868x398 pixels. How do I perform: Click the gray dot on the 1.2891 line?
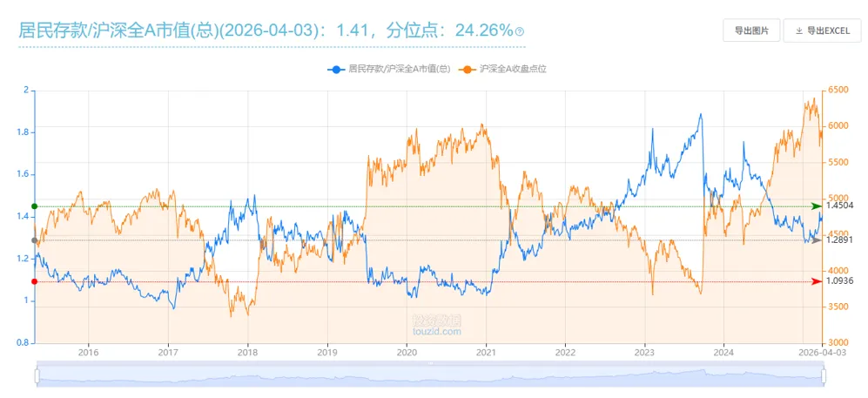[34, 240]
